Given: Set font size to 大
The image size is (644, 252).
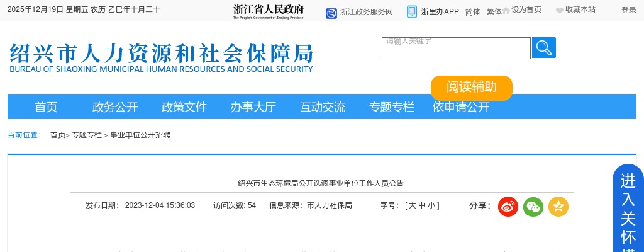Looking at the screenshot, I should pos(413,205).
